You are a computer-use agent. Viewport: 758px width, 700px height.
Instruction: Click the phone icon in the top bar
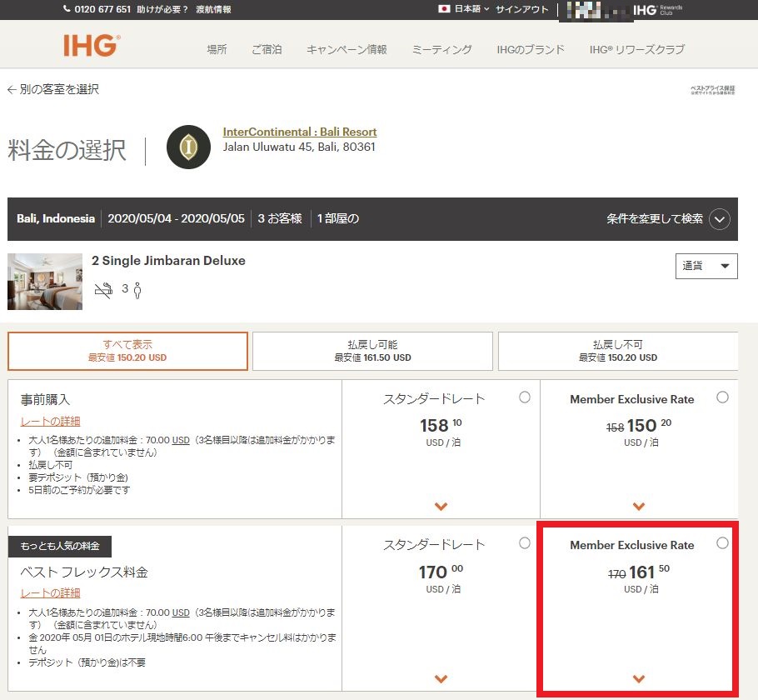[67, 8]
